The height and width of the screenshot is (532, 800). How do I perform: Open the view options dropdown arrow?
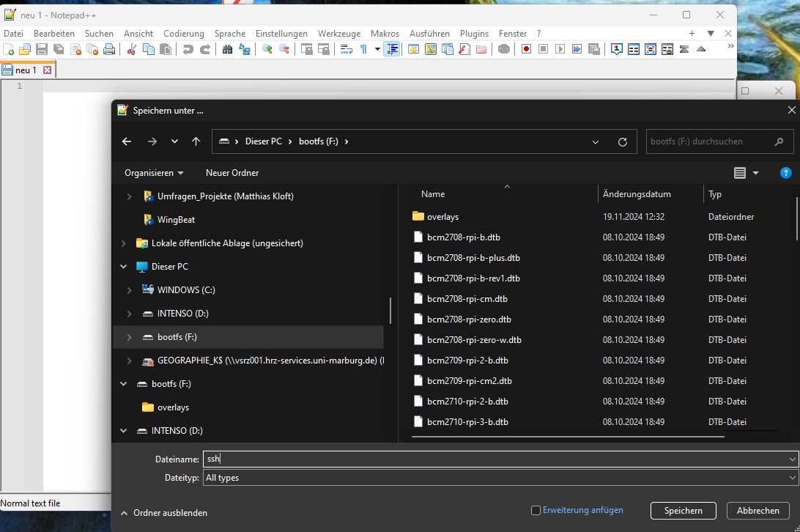point(755,173)
